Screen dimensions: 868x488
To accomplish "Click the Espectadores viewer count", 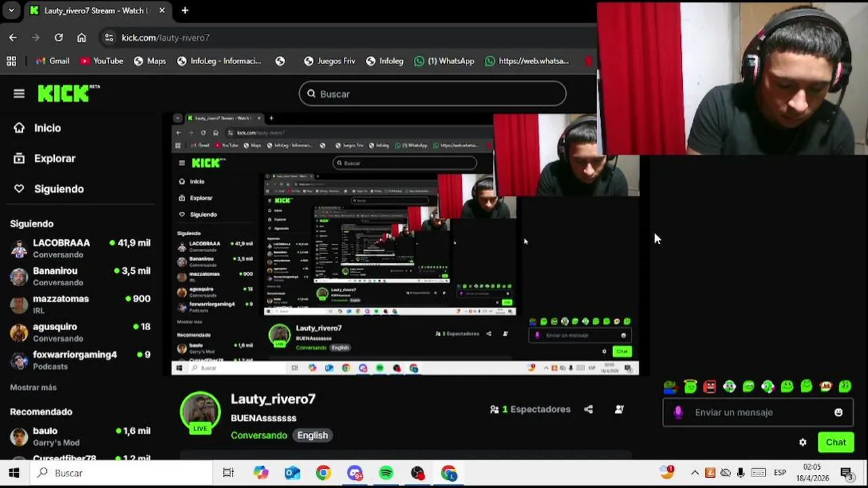I will 530,409.
